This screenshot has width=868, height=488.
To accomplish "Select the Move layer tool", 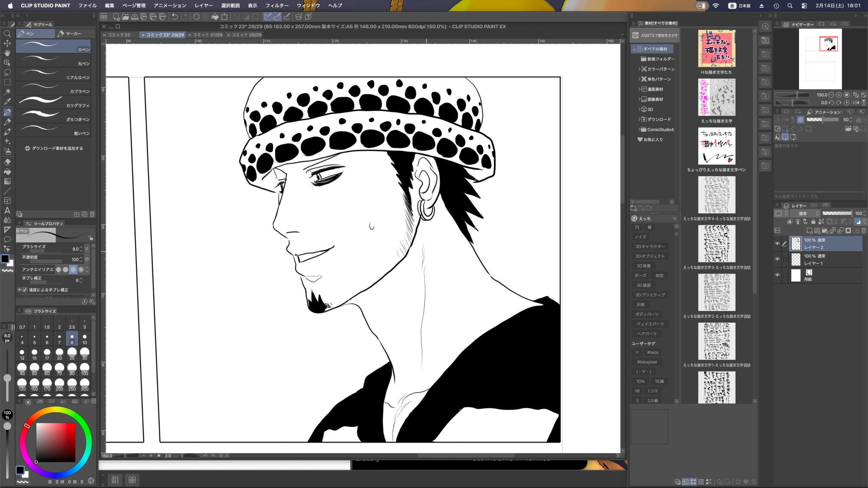I will click(7, 43).
